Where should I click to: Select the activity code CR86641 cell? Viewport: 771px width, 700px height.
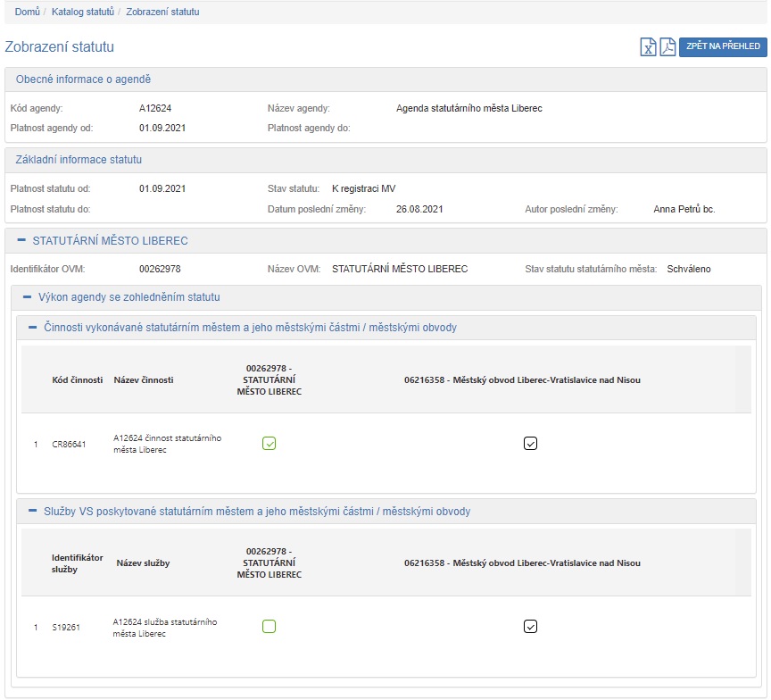coord(69,444)
